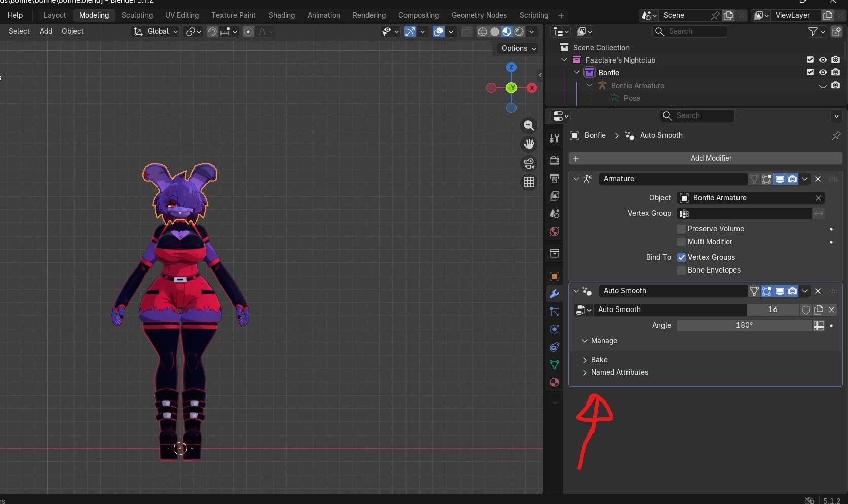Screen dimensions: 848x504
Task: Toggle Armature modifier viewport display
Action: click(780, 179)
